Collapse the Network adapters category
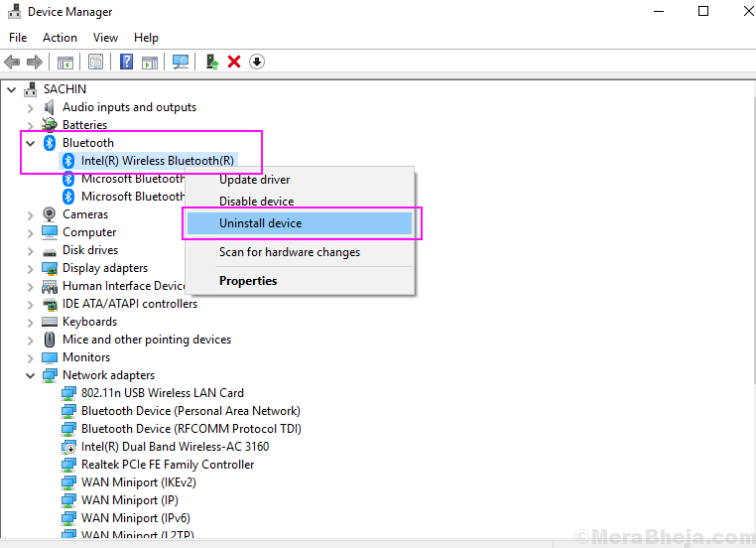 click(x=31, y=376)
